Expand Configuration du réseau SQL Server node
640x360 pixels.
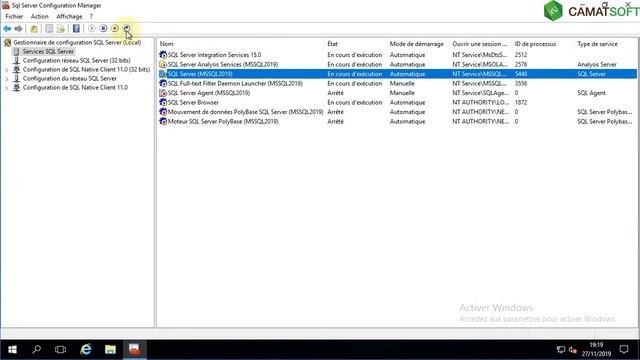click(x=7, y=79)
